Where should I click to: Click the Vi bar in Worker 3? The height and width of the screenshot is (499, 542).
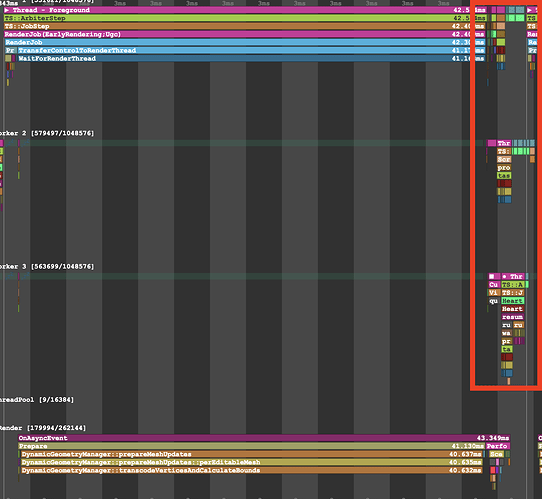pos(494,293)
